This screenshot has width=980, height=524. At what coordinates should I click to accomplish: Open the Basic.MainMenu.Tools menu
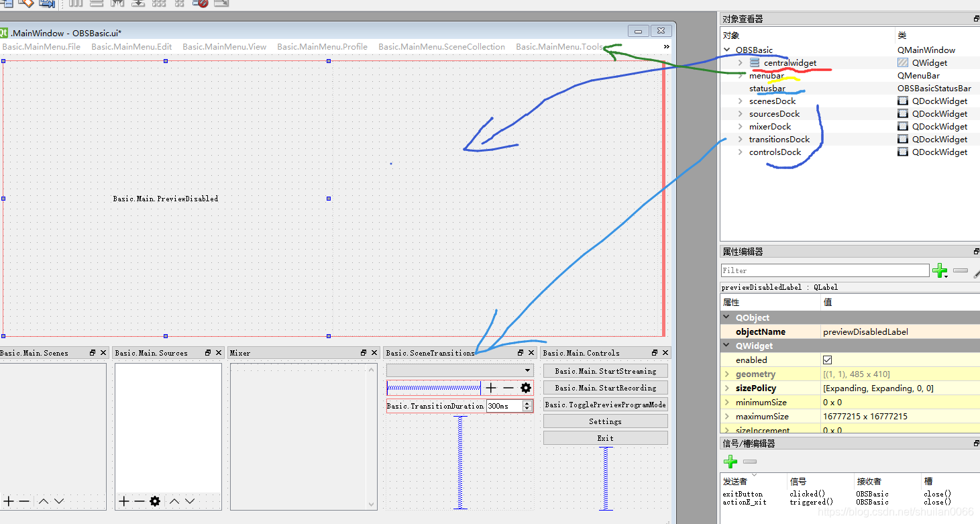click(x=559, y=47)
